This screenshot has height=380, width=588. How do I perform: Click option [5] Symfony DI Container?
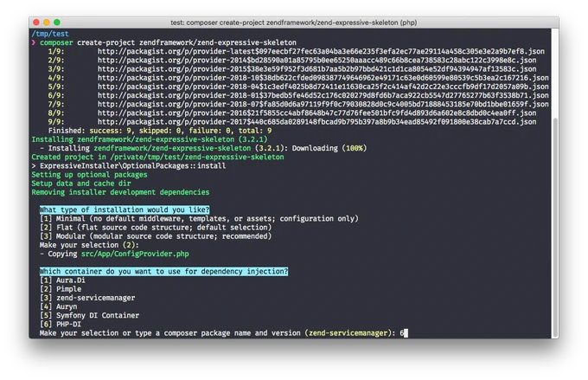click(x=90, y=316)
